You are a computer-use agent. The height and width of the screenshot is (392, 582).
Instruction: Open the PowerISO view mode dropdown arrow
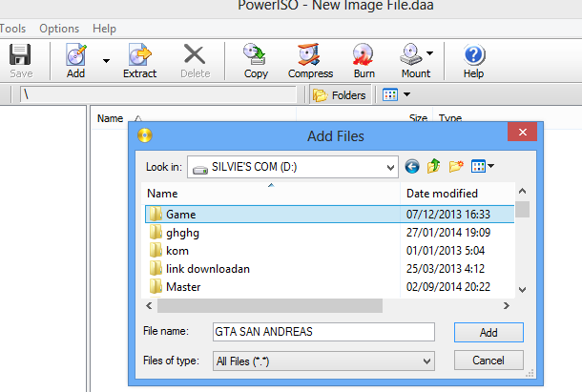click(406, 94)
